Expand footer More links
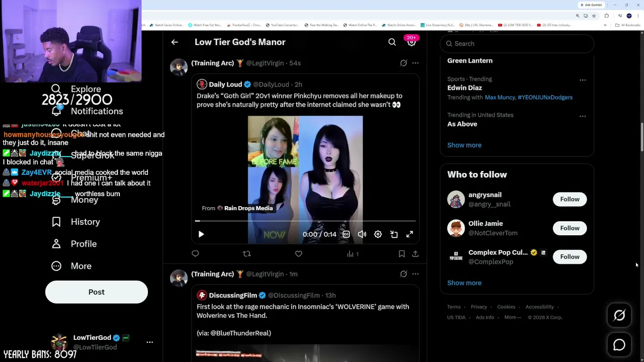Viewport: 644px width, 362px height. pyautogui.click(x=513, y=317)
